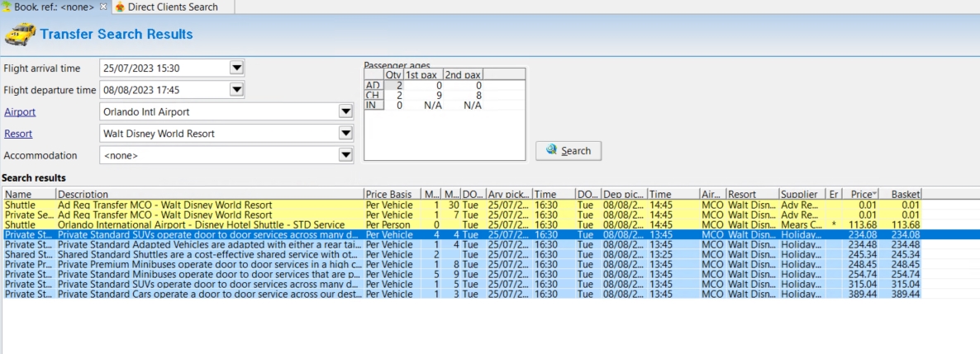Click the Qty header in passenger ages
The image size is (980, 354).
394,75
